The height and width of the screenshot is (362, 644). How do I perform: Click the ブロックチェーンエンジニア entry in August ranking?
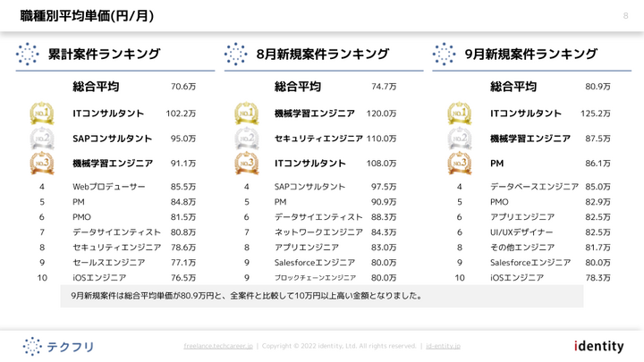[x=315, y=278]
